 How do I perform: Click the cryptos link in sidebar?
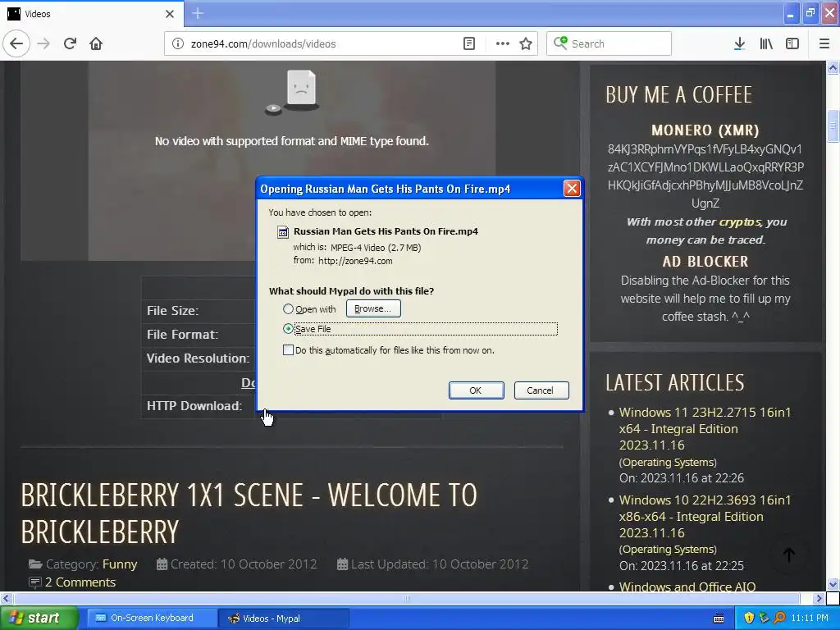(740, 221)
